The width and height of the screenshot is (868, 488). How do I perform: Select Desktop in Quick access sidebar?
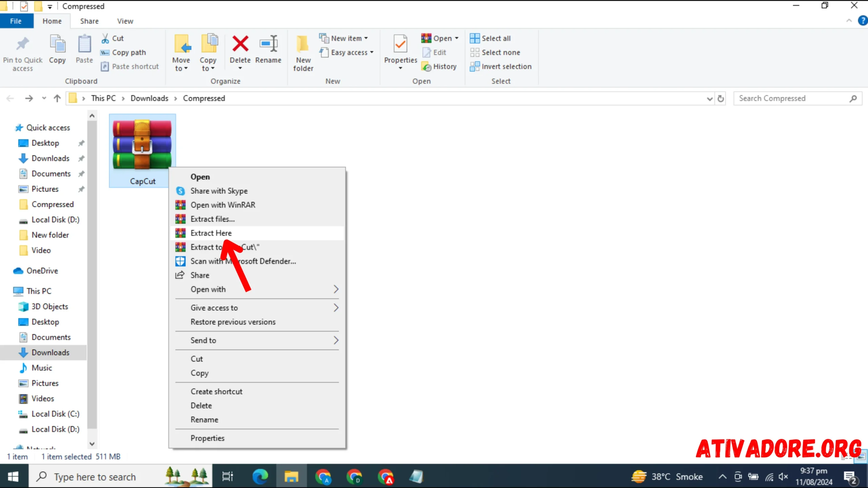click(x=45, y=142)
